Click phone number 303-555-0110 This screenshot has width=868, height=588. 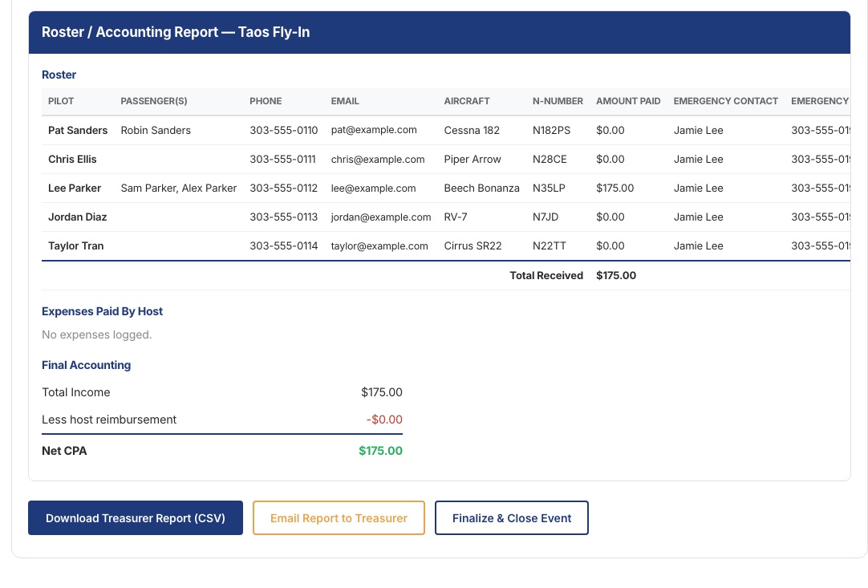click(283, 130)
